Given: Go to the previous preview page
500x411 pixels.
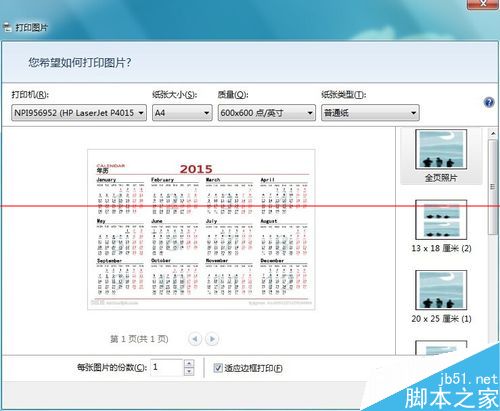Looking at the screenshot, I should tap(195, 339).
